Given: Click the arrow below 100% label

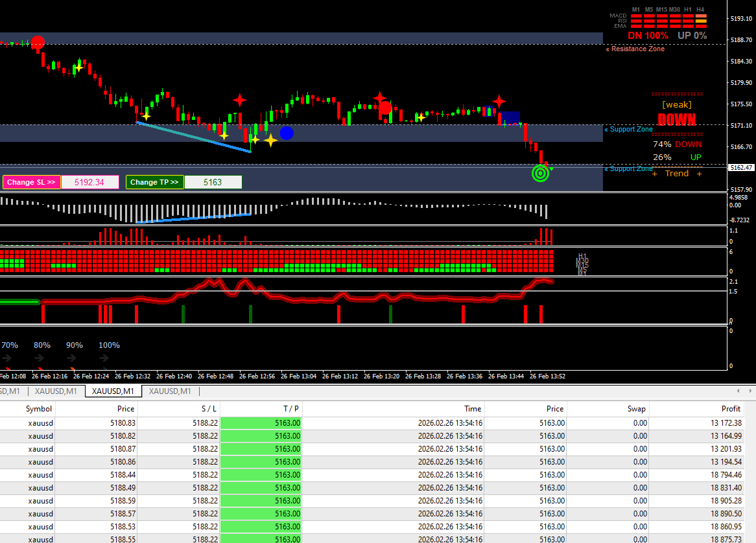Looking at the screenshot, I should (x=104, y=358).
